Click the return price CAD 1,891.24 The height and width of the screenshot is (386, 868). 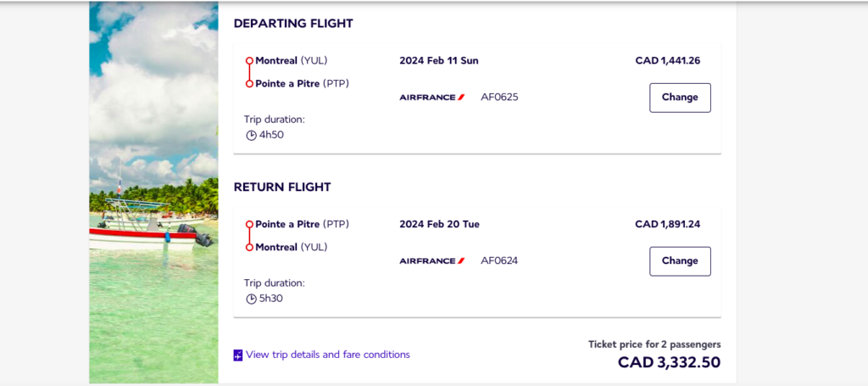coord(667,224)
